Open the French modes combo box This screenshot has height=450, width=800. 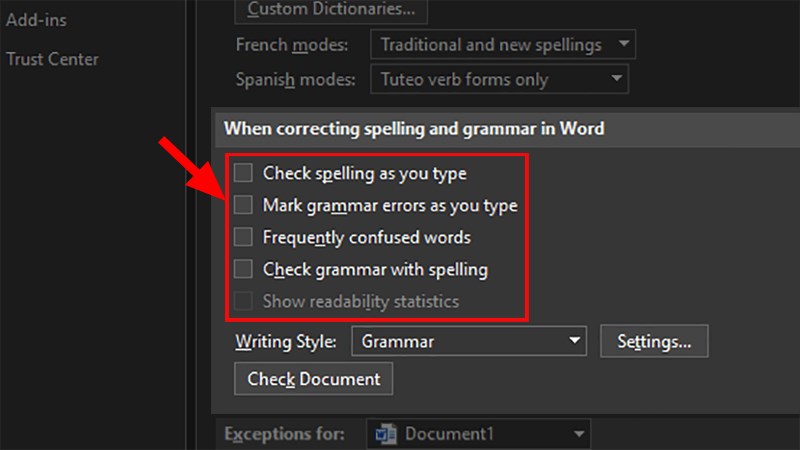490,45
